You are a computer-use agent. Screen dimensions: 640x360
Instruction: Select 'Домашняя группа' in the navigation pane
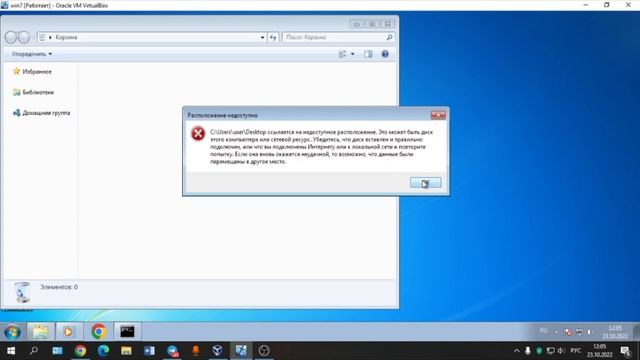[42, 113]
